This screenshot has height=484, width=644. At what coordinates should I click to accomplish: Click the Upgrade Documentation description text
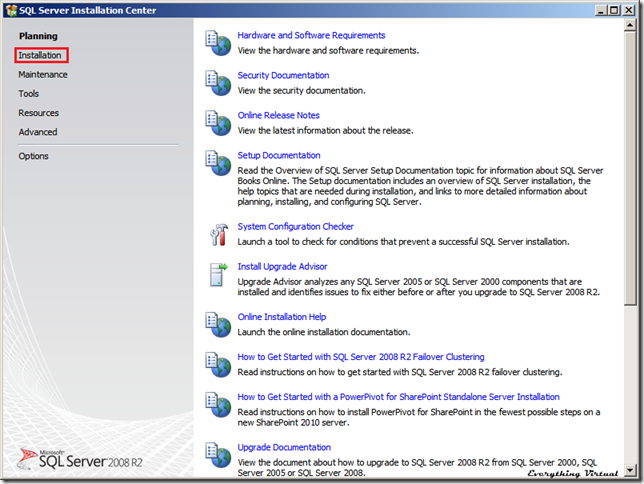(x=417, y=468)
